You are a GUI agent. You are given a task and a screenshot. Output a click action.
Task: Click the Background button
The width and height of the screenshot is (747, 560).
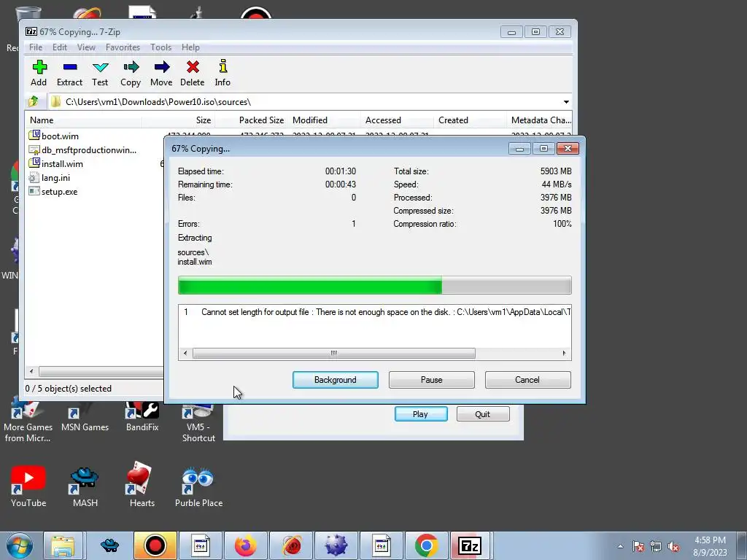tap(336, 380)
